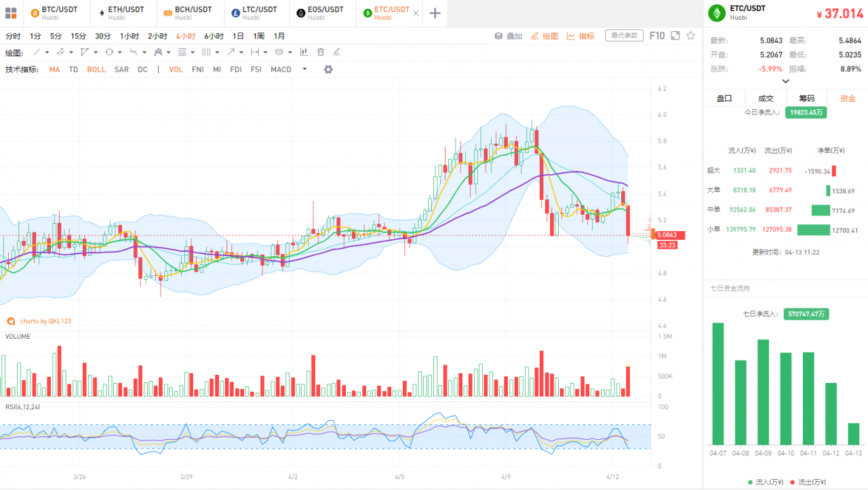Expand more indicators dropdown after MACD
Viewport: 868px width, 490px height.
304,68
